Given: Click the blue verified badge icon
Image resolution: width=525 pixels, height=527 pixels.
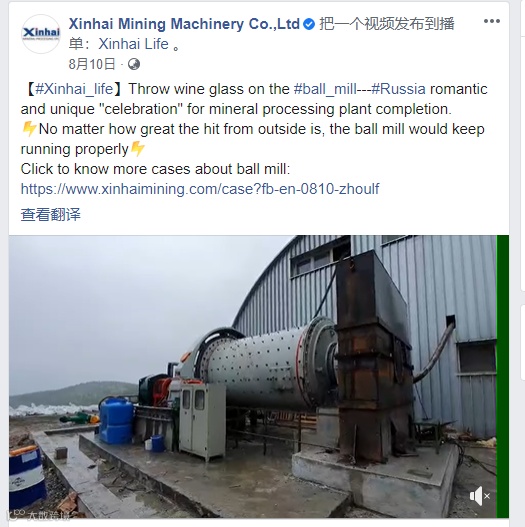Looking at the screenshot, I should pos(309,24).
